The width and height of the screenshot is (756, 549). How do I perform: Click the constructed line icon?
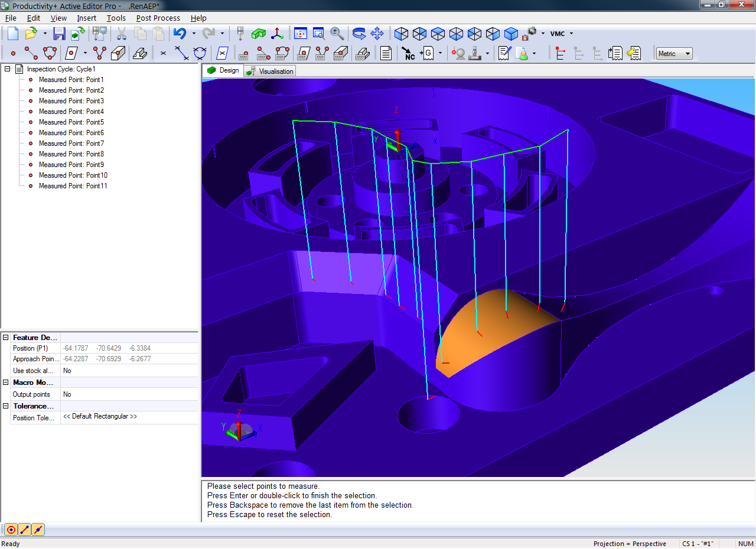(182, 54)
